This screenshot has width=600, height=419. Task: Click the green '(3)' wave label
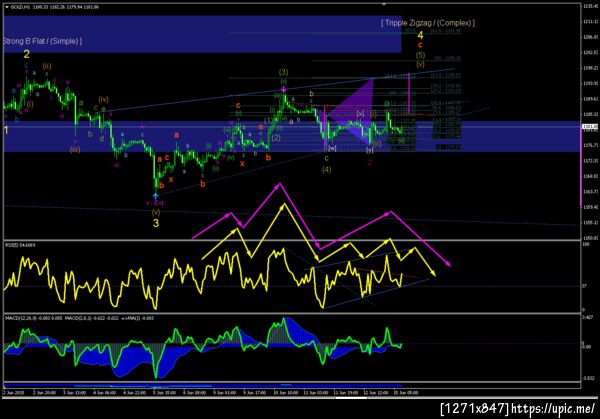283,72
